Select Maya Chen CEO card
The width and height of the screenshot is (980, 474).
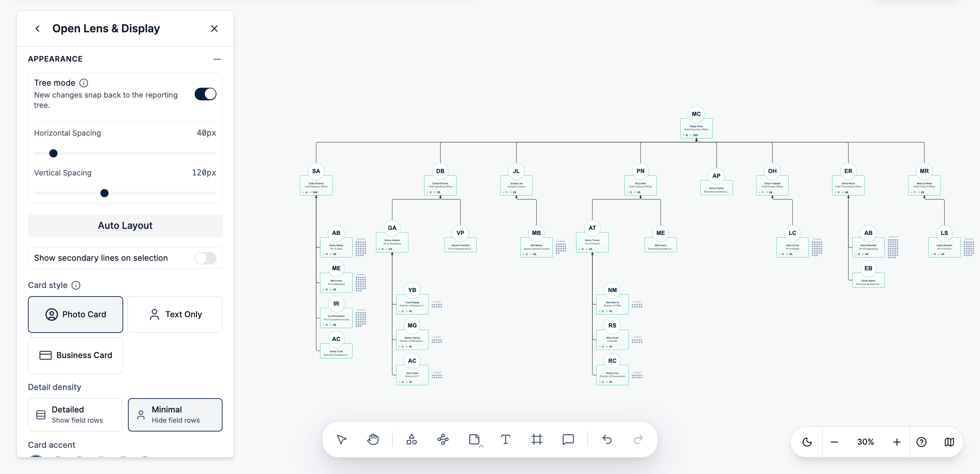(696, 128)
